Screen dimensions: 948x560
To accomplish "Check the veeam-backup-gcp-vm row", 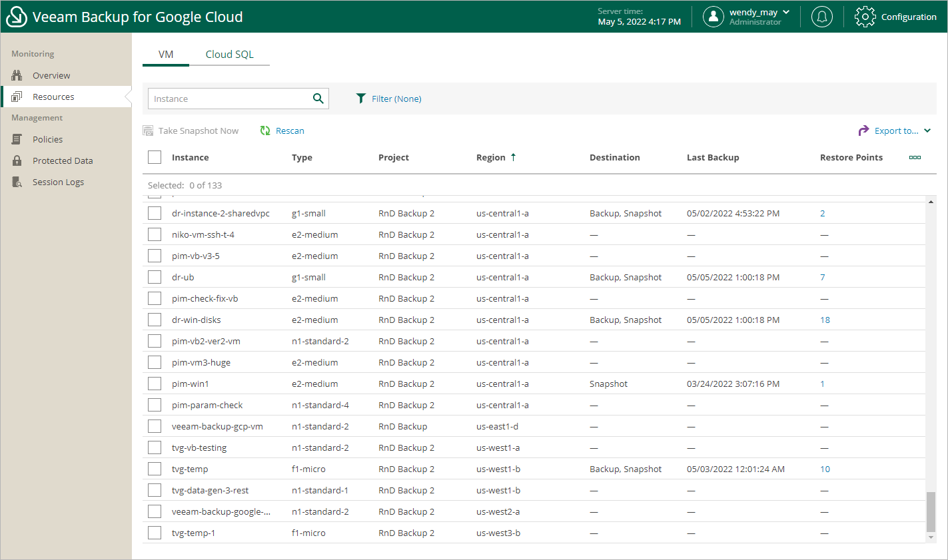I will [x=155, y=426].
